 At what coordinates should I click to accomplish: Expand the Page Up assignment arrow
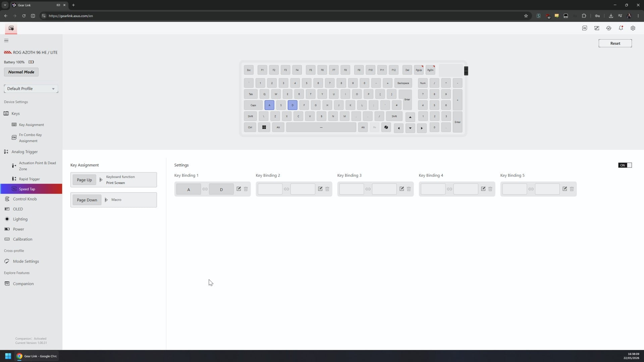click(101, 180)
